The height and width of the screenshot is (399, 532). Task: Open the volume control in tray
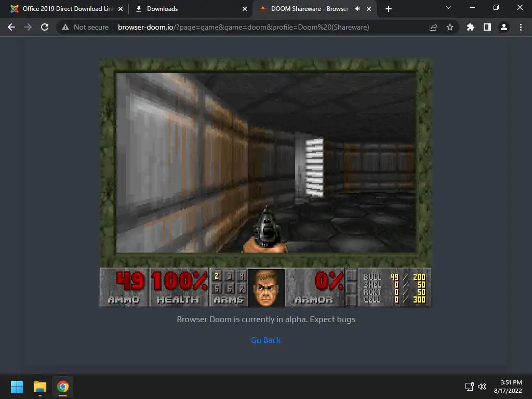pyautogui.click(x=482, y=387)
